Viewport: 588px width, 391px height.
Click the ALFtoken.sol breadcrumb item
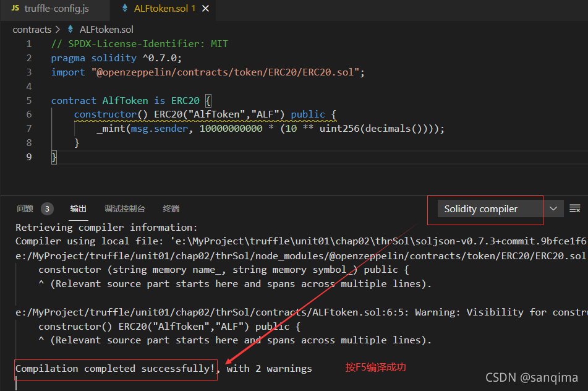[x=106, y=30]
